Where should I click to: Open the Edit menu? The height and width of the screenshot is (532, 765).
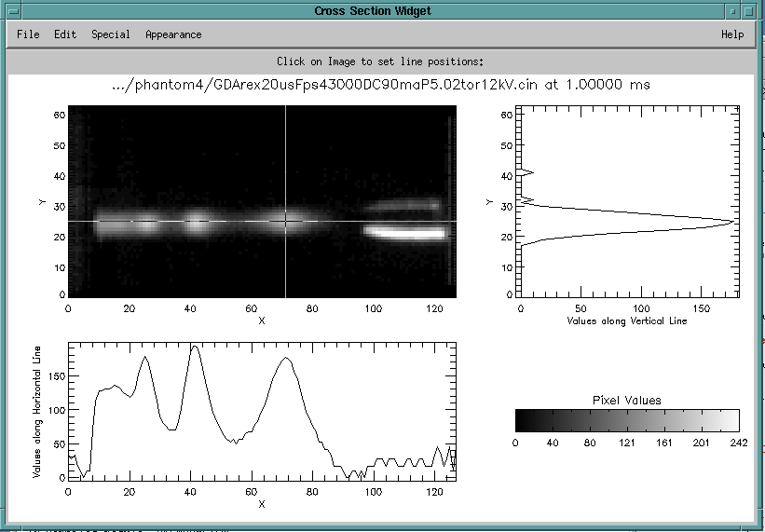[65, 34]
